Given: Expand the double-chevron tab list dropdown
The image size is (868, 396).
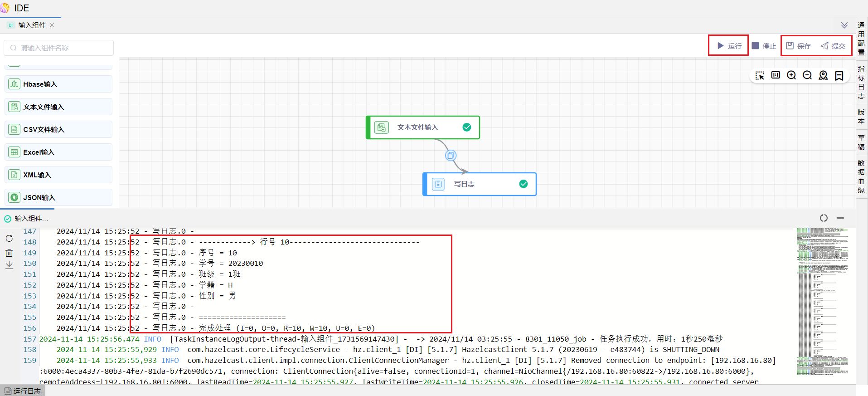Looking at the screenshot, I should pyautogui.click(x=844, y=25).
